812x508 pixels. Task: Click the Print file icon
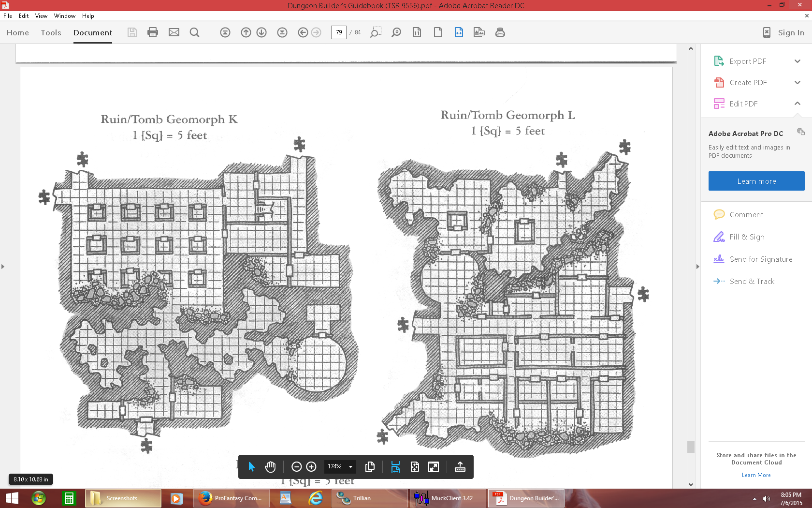pos(153,32)
